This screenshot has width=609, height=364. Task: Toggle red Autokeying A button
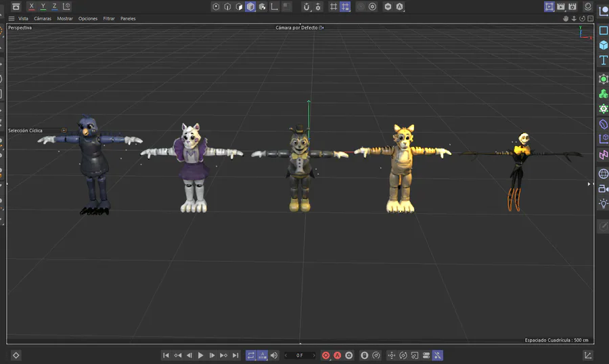pos(338,355)
